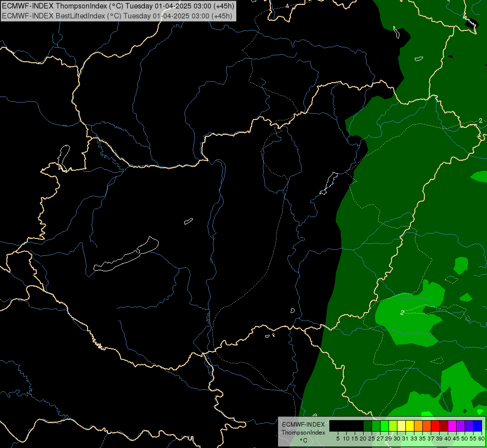Pick the black 5–10 legend swatch

click(x=342, y=426)
